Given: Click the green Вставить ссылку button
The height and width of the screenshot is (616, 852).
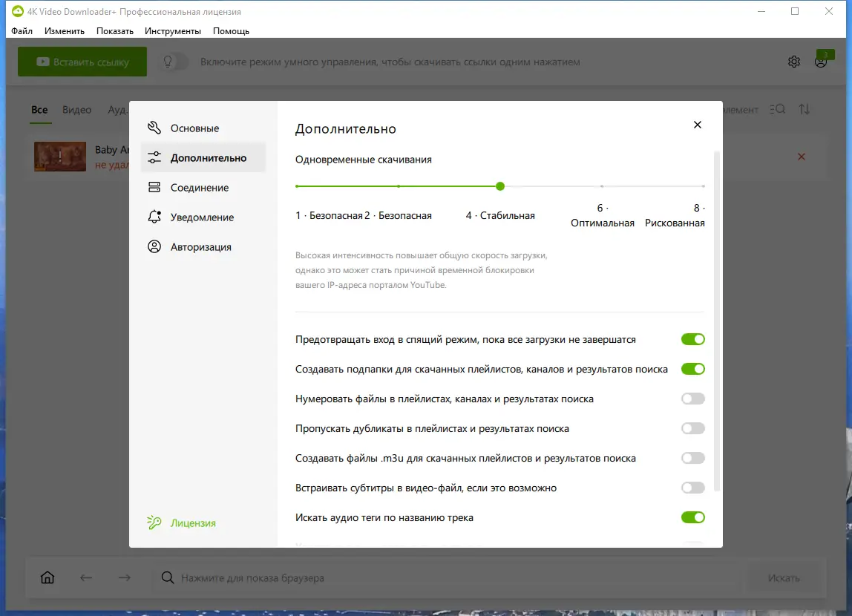Looking at the screenshot, I should [82, 61].
